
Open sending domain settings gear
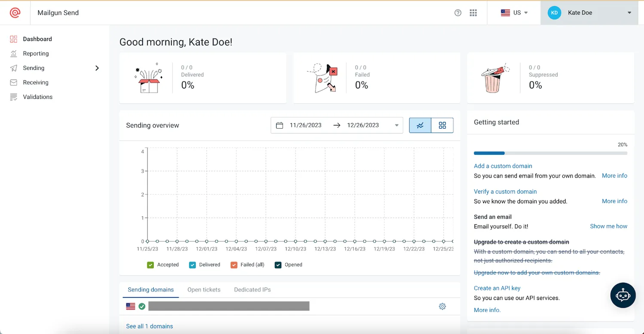pos(443,306)
